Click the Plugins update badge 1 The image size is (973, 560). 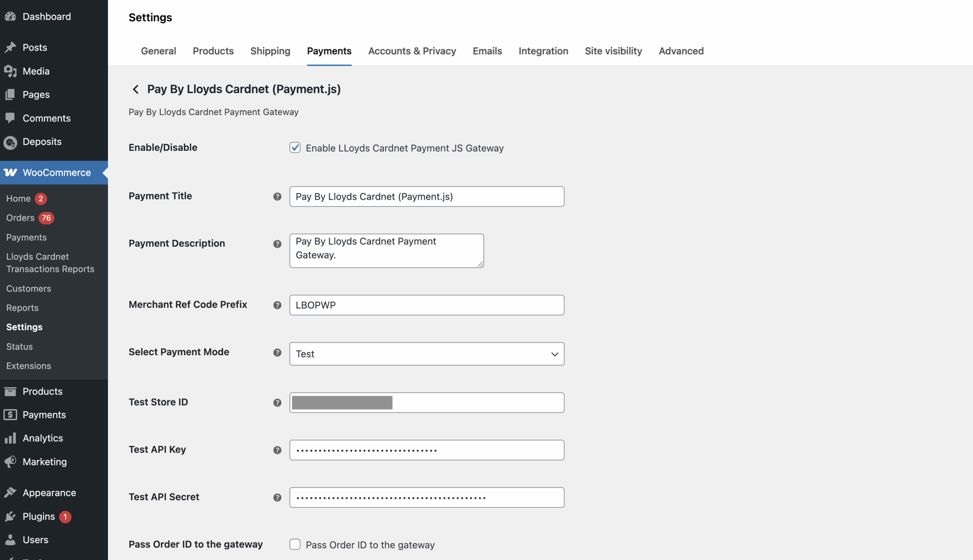click(65, 517)
